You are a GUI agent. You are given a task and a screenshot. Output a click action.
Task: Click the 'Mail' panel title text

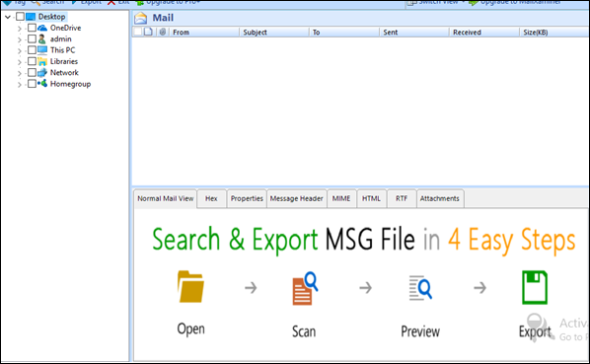coord(163,18)
